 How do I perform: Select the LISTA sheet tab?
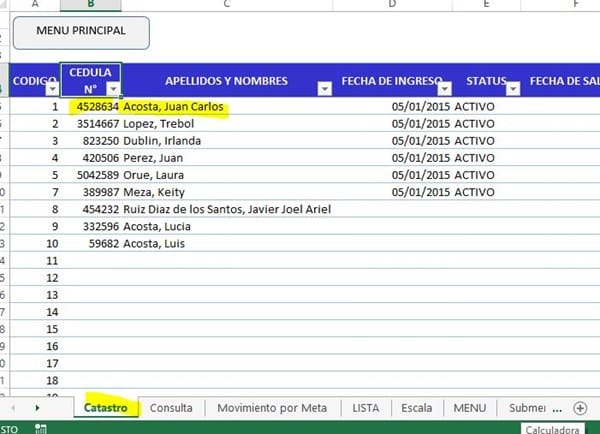(x=365, y=408)
